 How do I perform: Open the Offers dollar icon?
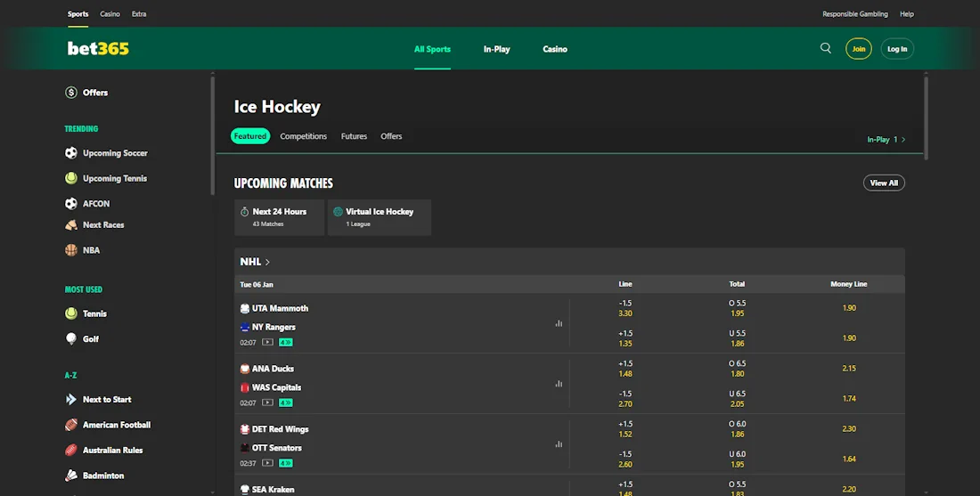71,93
